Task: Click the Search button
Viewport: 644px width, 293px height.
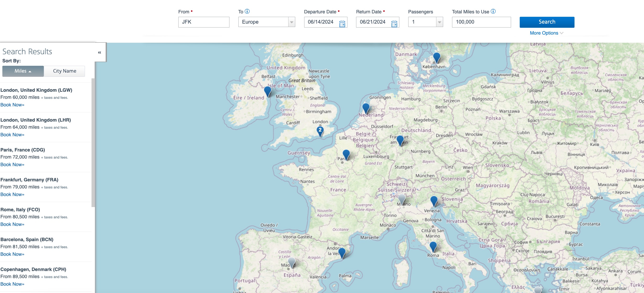Action: pos(547,22)
